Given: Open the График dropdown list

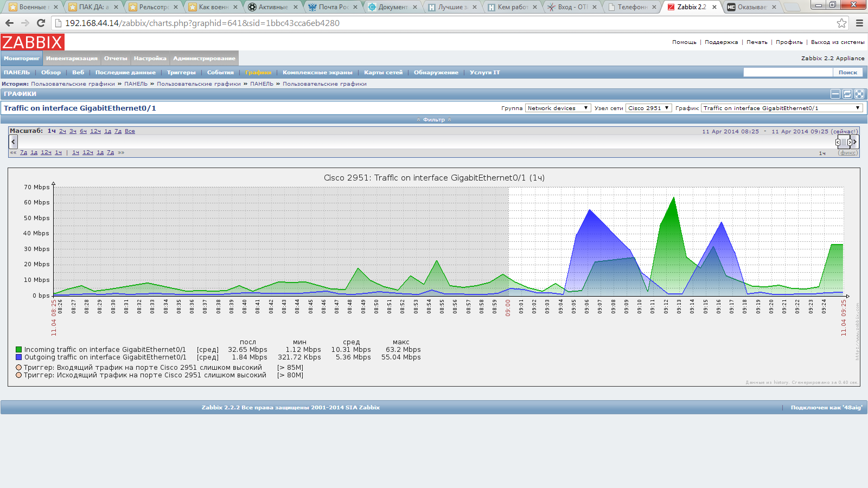Looking at the screenshot, I should point(782,108).
